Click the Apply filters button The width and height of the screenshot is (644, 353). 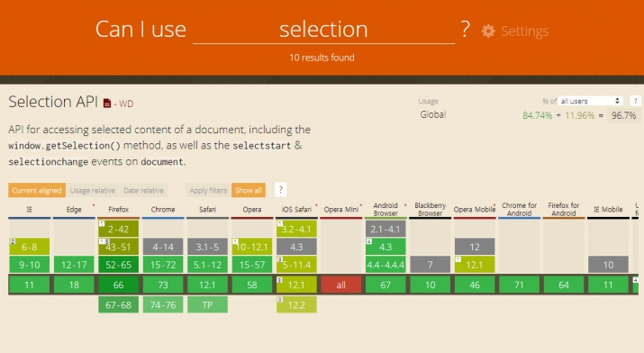coord(208,190)
